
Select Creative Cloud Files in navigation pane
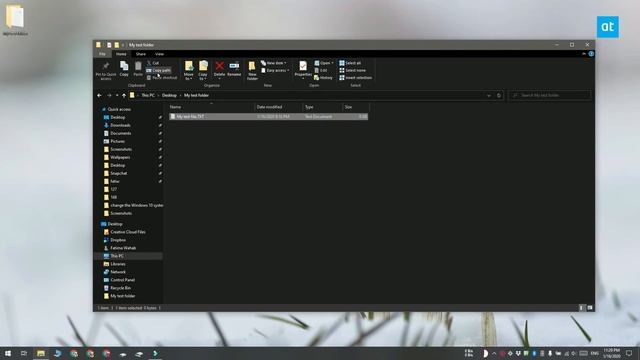coord(124,232)
